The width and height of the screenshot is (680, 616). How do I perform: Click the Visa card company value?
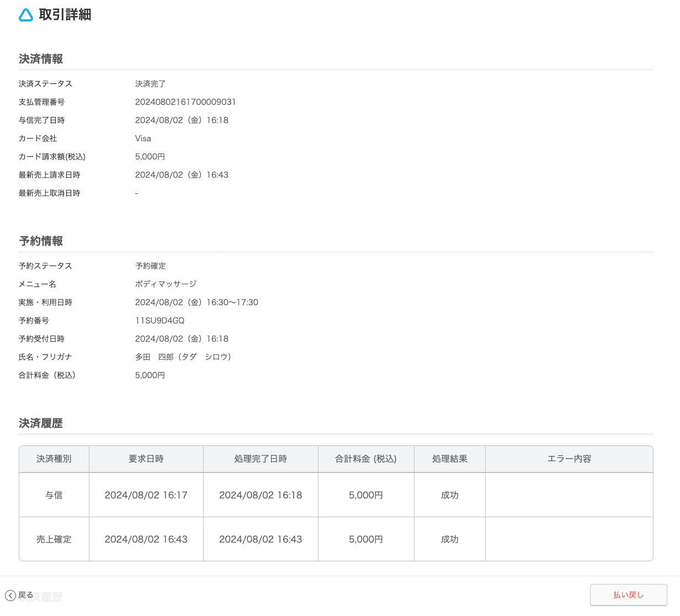click(143, 139)
